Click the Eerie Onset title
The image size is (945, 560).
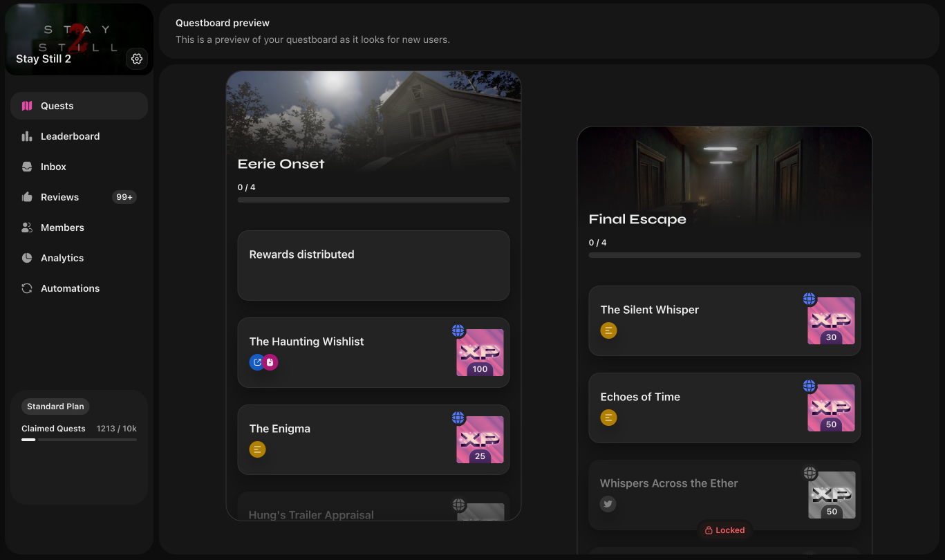coord(281,164)
